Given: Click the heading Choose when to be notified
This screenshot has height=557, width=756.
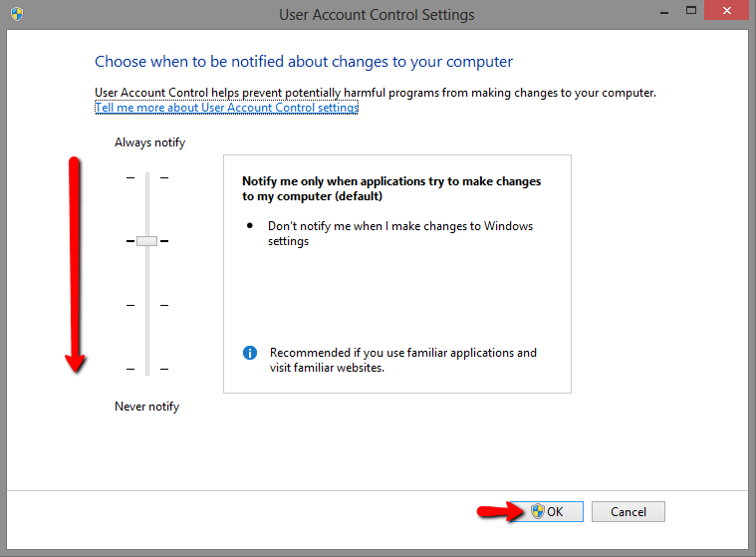Looking at the screenshot, I should (x=304, y=62).
